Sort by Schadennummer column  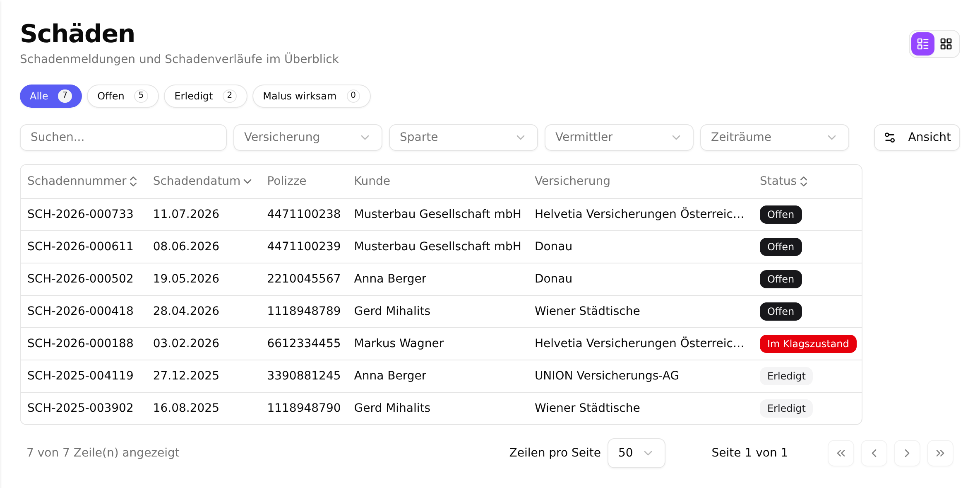tap(82, 181)
